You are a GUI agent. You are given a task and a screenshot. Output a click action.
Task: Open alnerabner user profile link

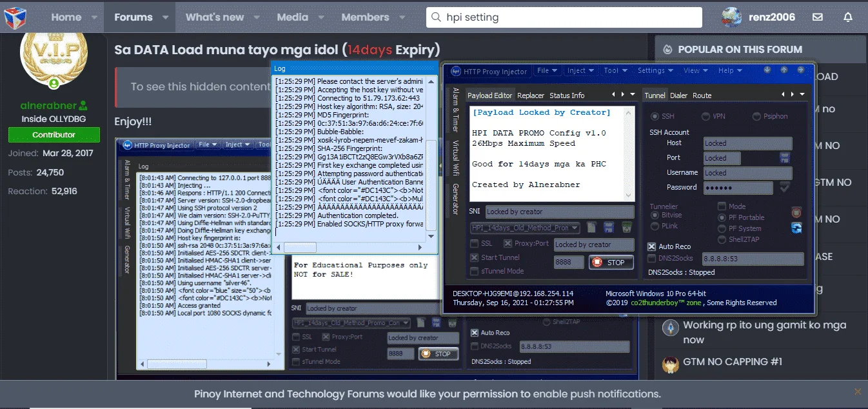click(x=48, y=106)
